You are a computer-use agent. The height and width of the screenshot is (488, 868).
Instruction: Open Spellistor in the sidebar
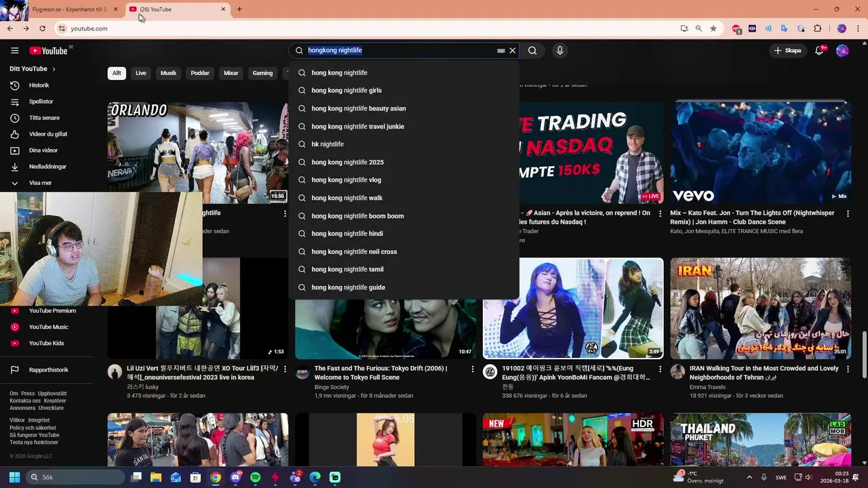pyautogui.click(x=47, y=102)
